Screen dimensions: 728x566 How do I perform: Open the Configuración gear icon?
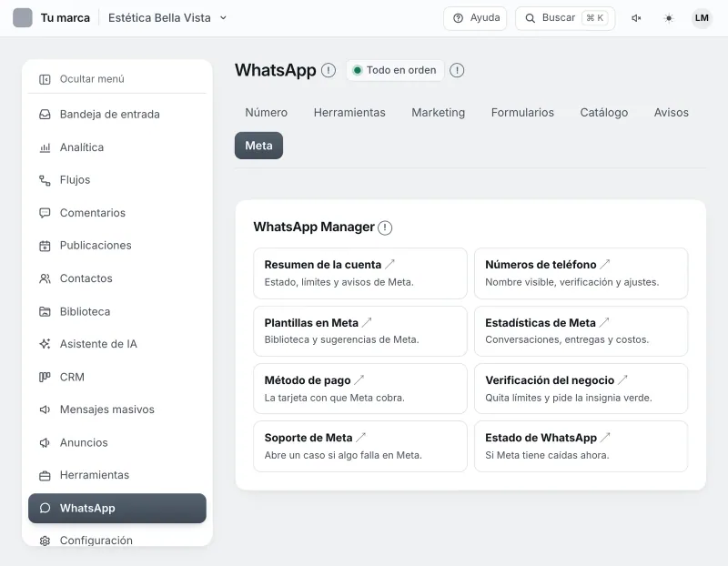point(45,541)
